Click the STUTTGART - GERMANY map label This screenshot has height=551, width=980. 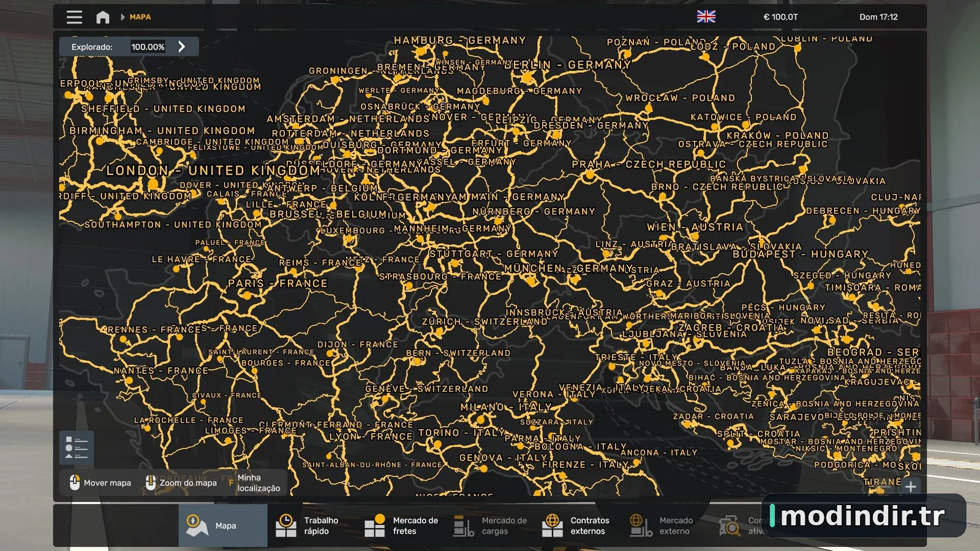click(494, 253)
